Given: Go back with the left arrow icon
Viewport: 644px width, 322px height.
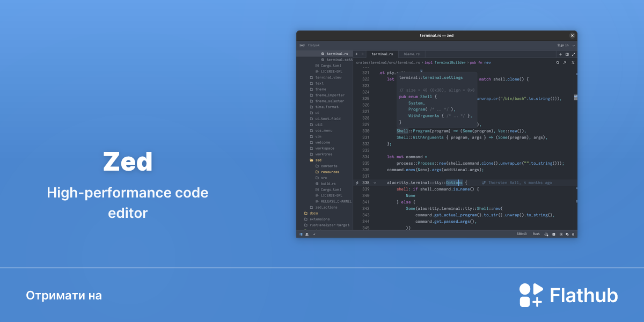Looking at the screenshot, I should pyautogui.click(x=357, y=54).
